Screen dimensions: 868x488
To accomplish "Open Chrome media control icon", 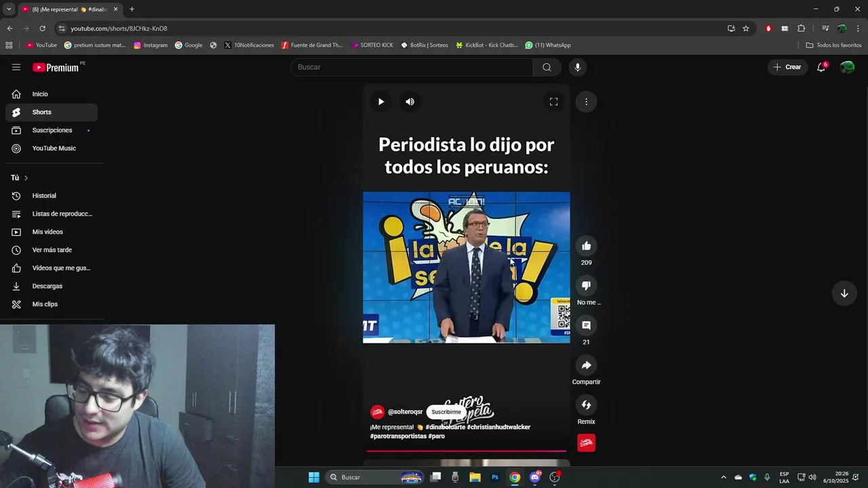I will pos(825,28).
